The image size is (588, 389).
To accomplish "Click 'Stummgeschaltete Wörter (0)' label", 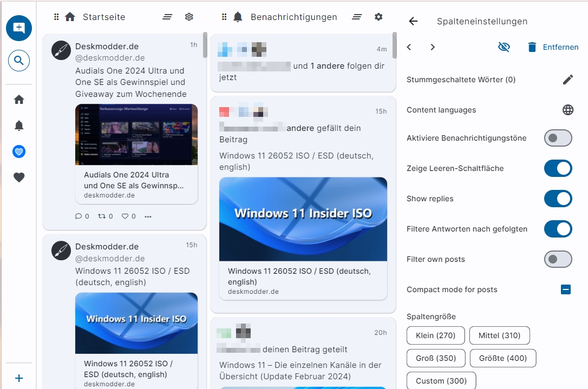I will 461,80.
